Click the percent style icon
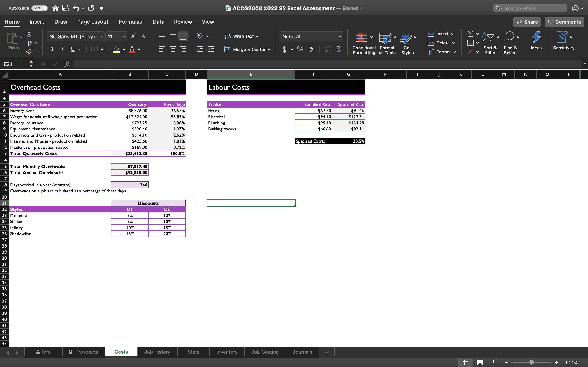This screenshot has width=588, height=367. pyautogui.click(x=300, y=49)
